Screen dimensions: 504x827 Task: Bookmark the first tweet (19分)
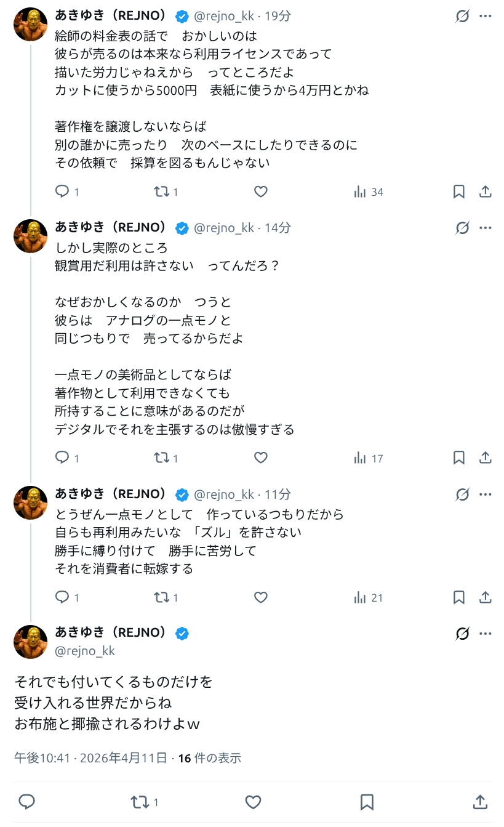(x=459, y=192)
